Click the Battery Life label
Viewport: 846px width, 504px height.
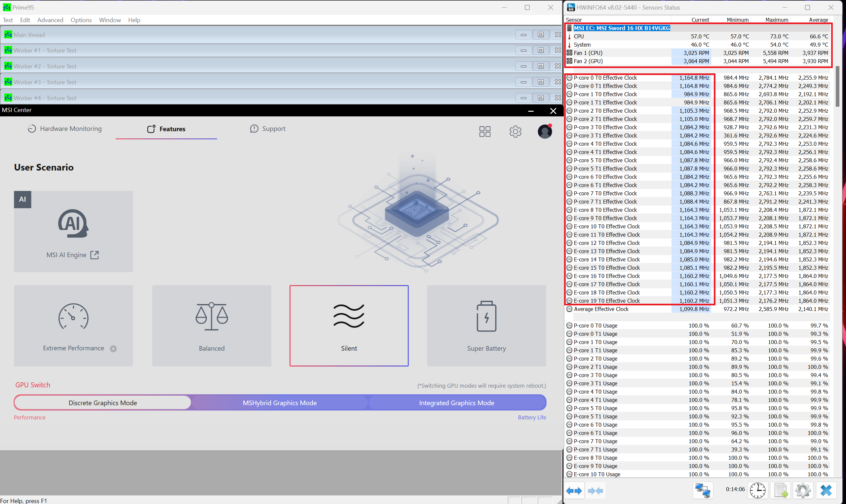[532, 417]
